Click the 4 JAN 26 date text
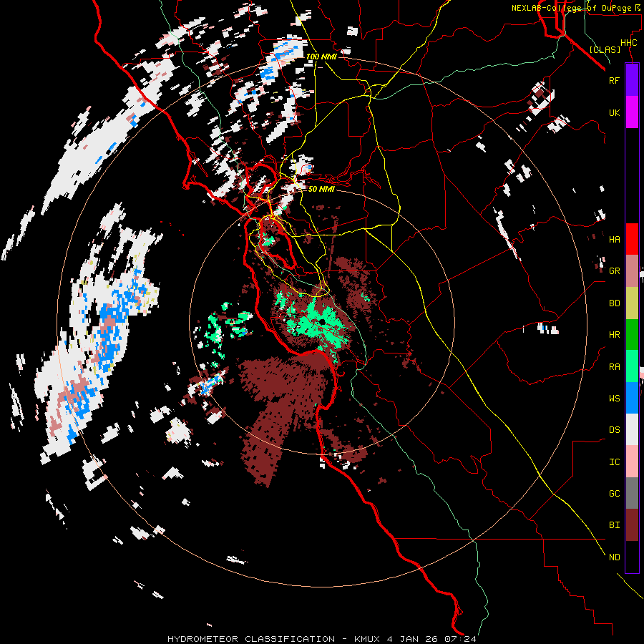This screenshot has width=644, height=644. (411, 639)
